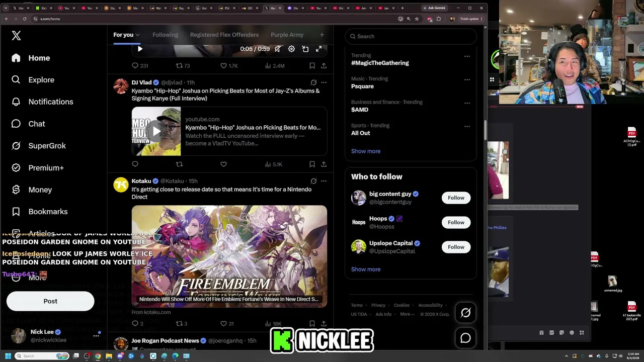Image resolution: width=644 pixels, height=362 pixels.
Task: Open more options on Kotaku's post
Action: click(x=324, y=181)
